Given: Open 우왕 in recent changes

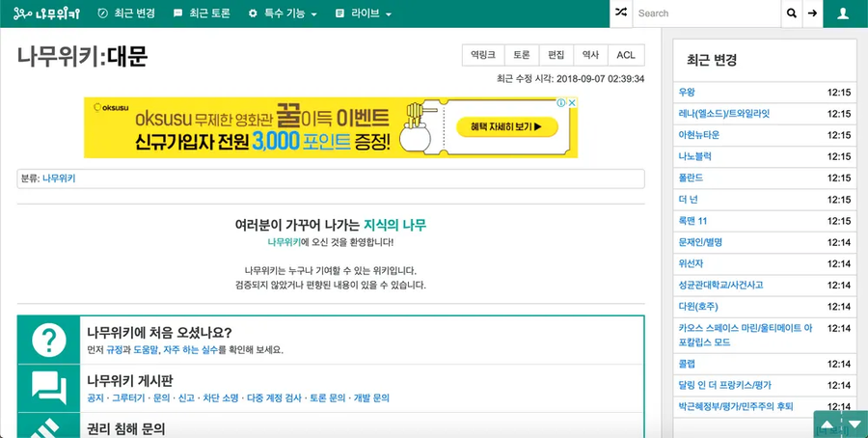Looking at the screenshot, I should click(x=687, y=93).
